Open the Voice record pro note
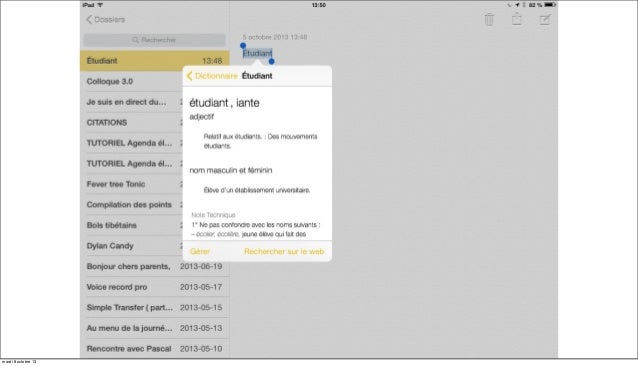Viewport: 638px width, 366px height. coord(155,287)
